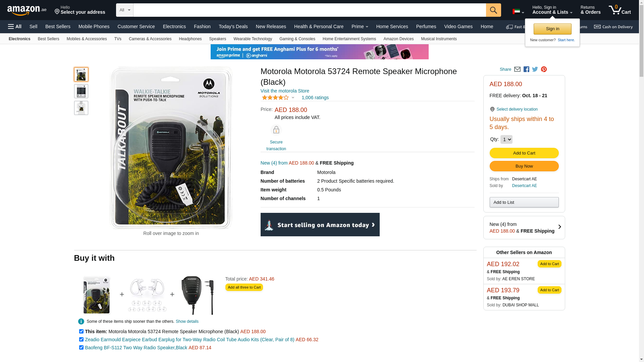644x362 pixels.
Task: Open Today's Deals in navigation bar
Action: tap(233, 26)
